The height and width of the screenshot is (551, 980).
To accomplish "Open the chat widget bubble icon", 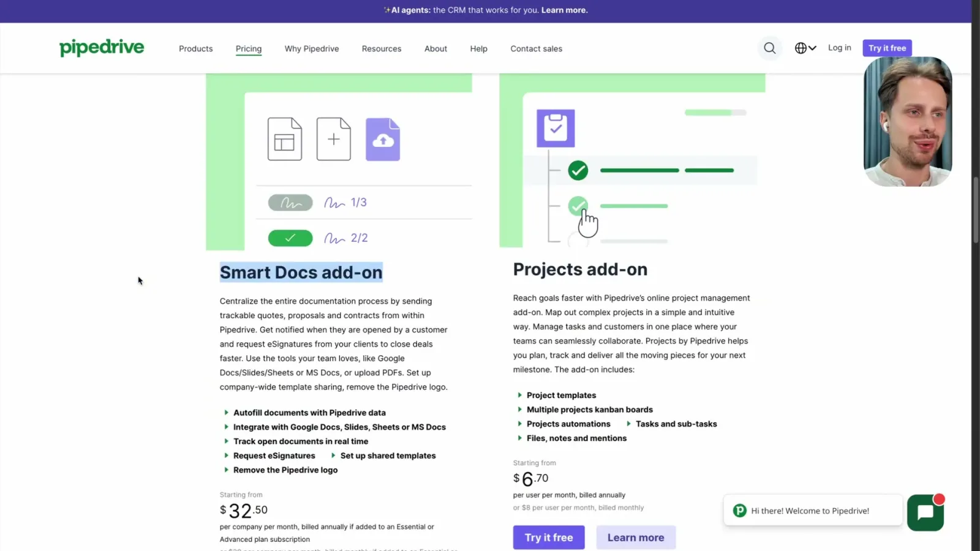I will [x=925, y=512].
